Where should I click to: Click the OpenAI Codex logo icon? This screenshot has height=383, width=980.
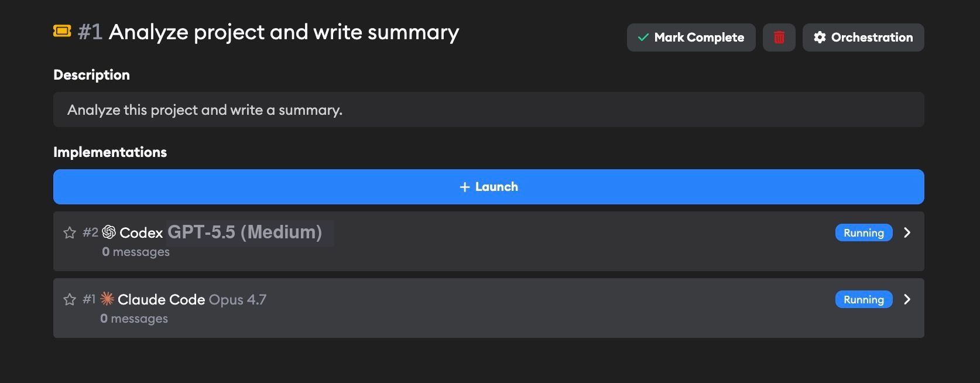tap(109, 232)
